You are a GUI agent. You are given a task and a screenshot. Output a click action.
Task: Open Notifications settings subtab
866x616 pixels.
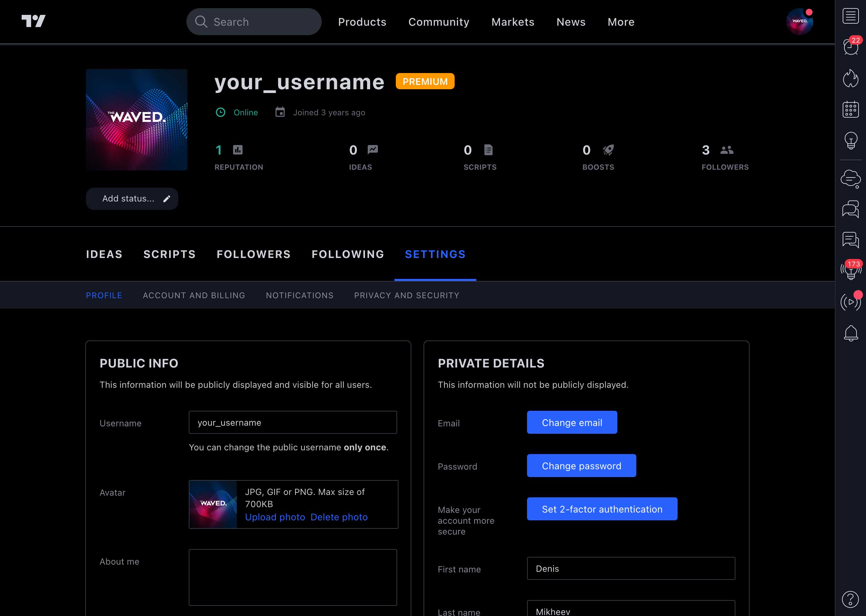[x=300, y=295]
